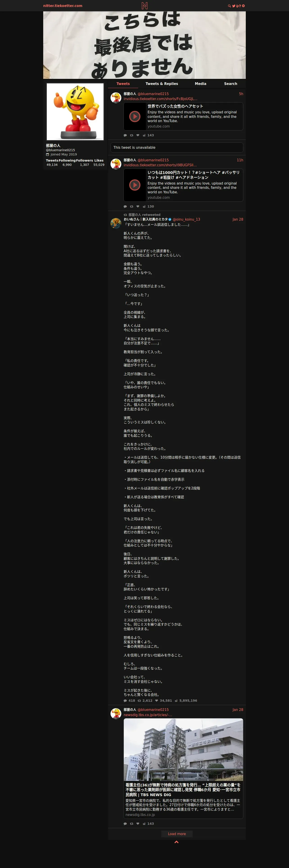Open the newsdig.tbs.co.jp article link
289x868 pixels.
pos(148,715)
